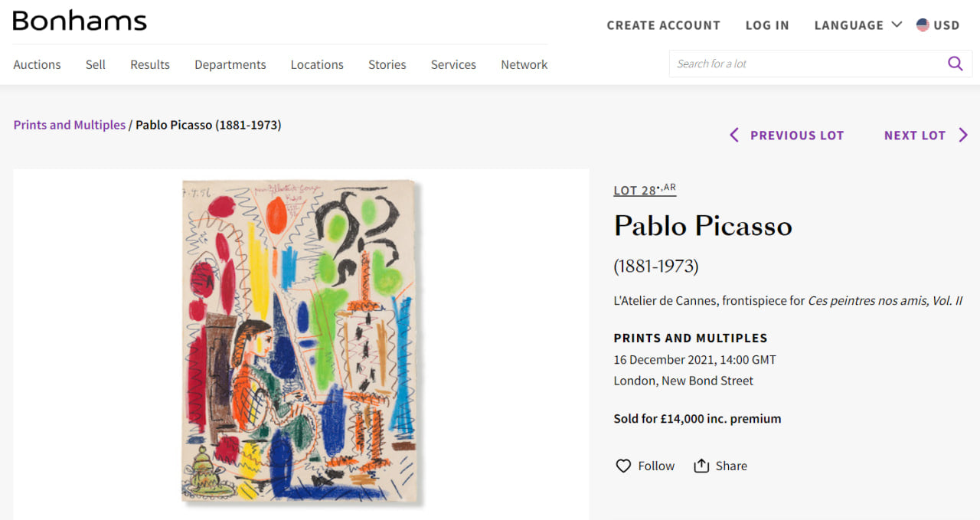Expand the Language dropdown
This screenshot has width=980, height=520.
click(857, 25)
